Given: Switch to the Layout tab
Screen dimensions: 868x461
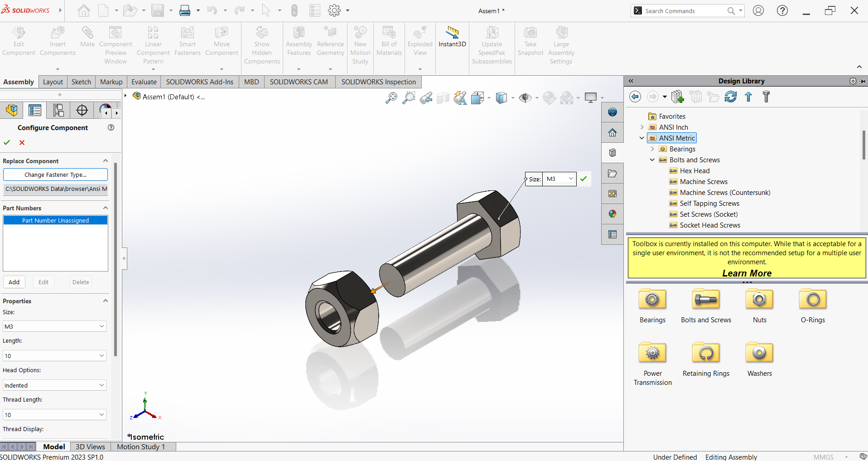Looking at the screenshot, I should [x=53, y=82].
